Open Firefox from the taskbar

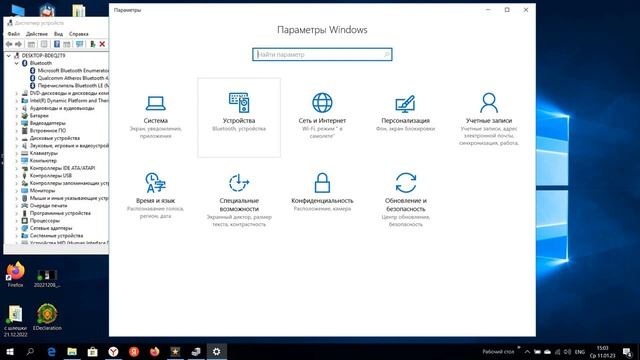(154, 351)
